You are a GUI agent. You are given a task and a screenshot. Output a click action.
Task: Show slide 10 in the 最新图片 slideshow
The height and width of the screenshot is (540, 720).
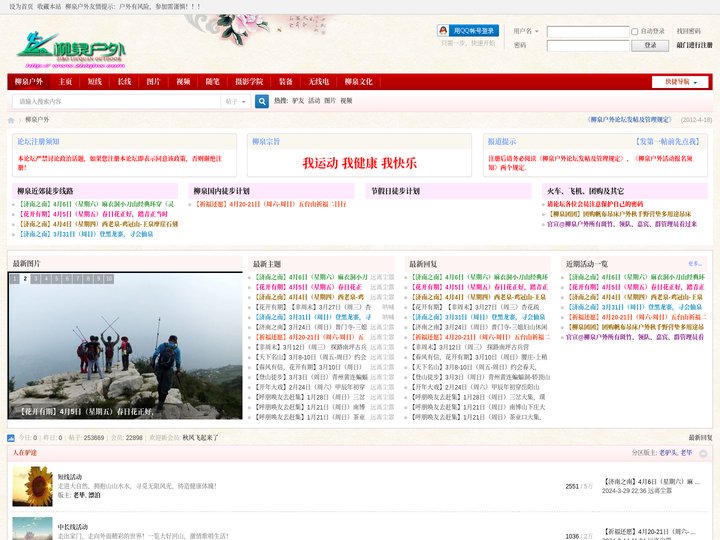click(x=109, y=279)
